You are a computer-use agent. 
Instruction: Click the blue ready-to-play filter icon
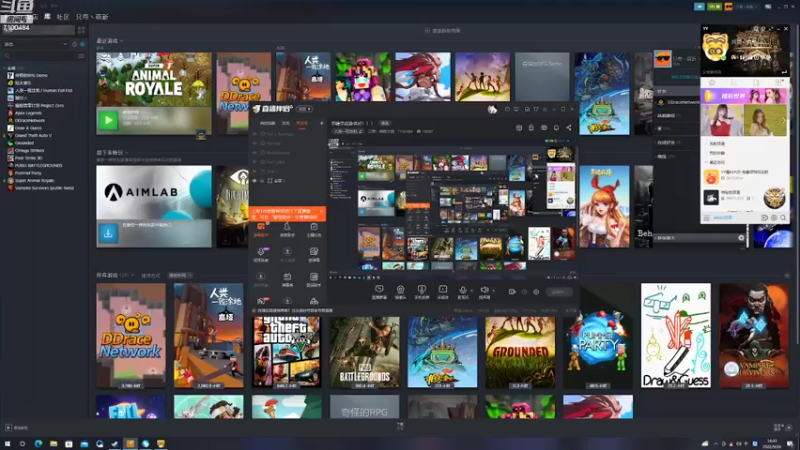[x=82, y=44]
